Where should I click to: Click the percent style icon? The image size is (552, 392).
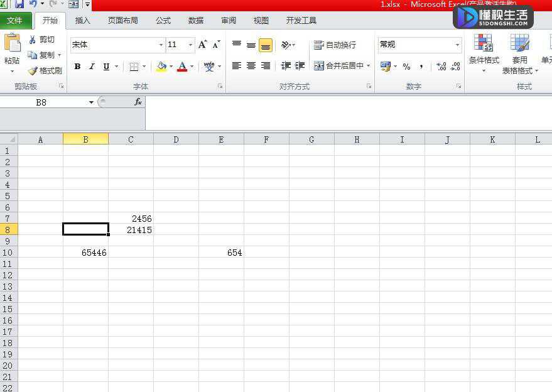(x=406, y=66)
